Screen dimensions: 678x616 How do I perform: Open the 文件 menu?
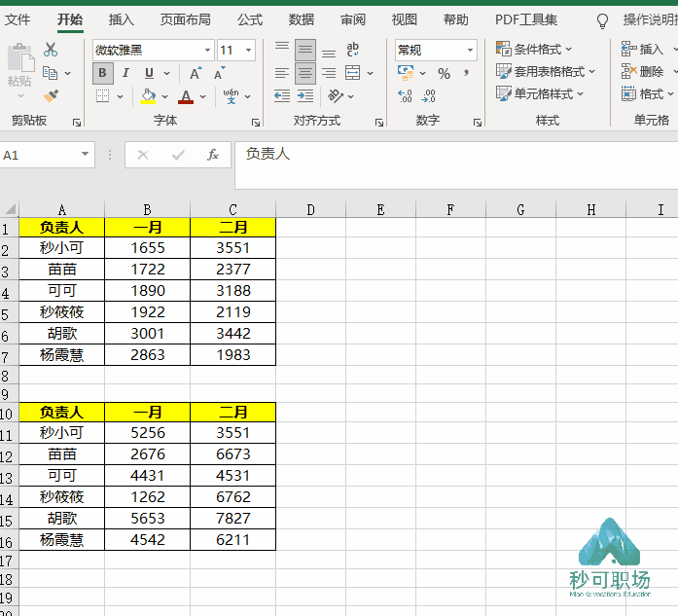point(18,19)
